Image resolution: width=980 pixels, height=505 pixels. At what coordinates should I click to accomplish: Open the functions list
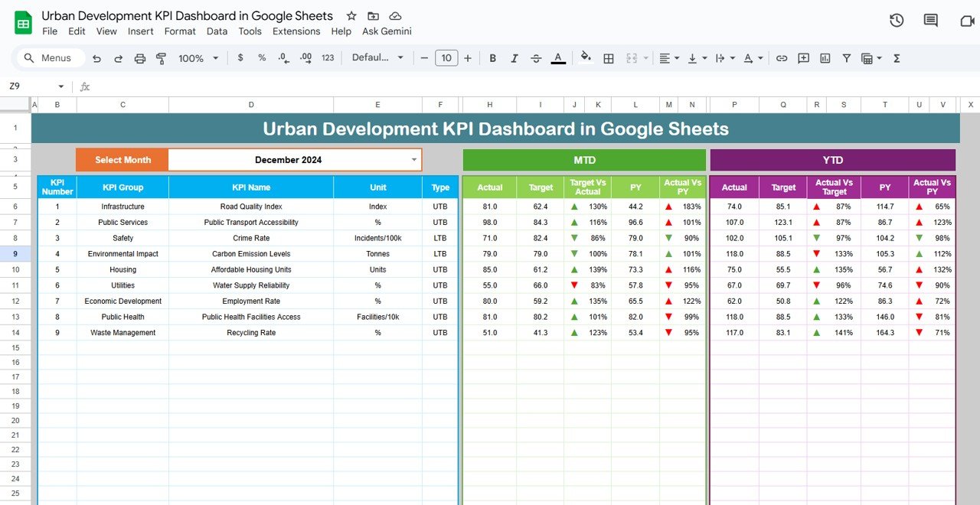coord(896,57)
